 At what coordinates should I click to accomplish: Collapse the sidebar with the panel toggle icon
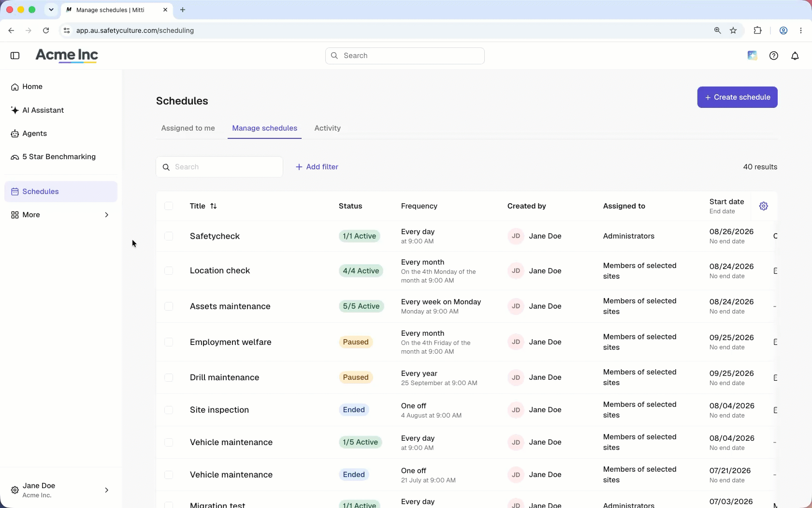pos(15,56)
